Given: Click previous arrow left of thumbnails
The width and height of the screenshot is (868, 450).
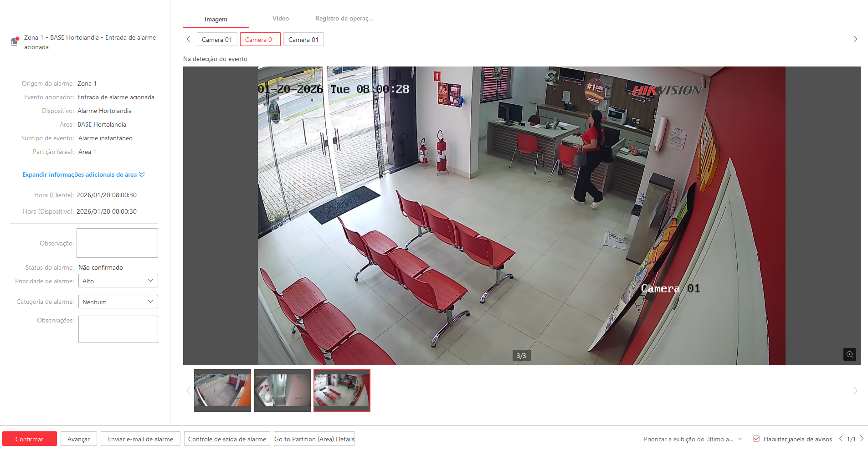Looking at the screenshot, I should click(188, 390).
